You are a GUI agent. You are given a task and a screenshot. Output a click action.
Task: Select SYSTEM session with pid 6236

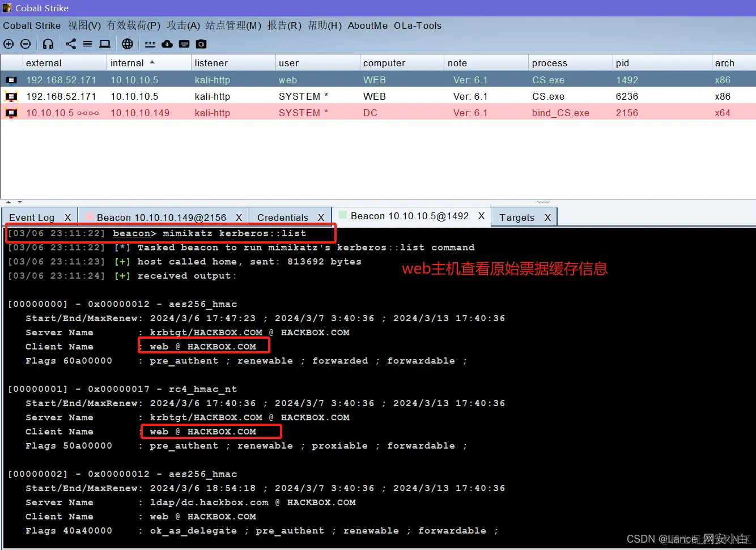[378, 96]
